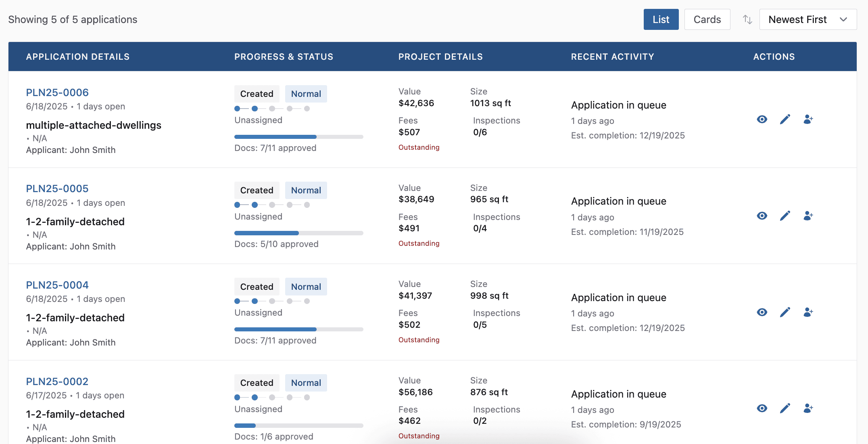Select the List view tab

tap(661, 19)
